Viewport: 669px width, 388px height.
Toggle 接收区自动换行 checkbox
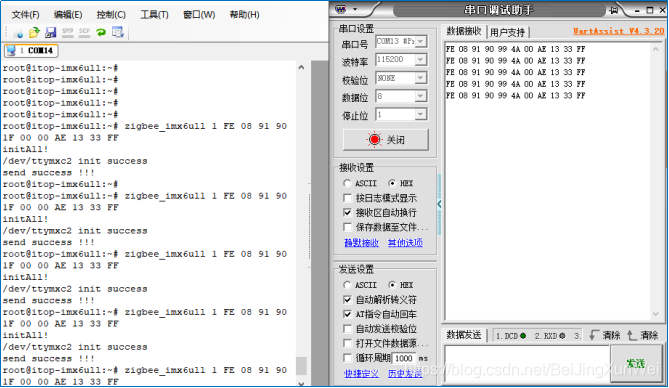click(347, 213)
